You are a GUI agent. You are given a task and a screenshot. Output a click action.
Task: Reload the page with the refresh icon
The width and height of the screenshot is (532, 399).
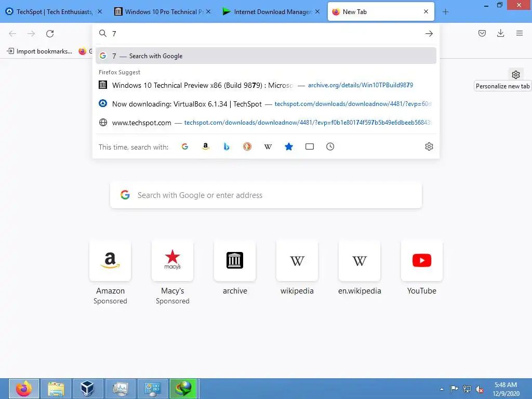click(x=50, y=34)
